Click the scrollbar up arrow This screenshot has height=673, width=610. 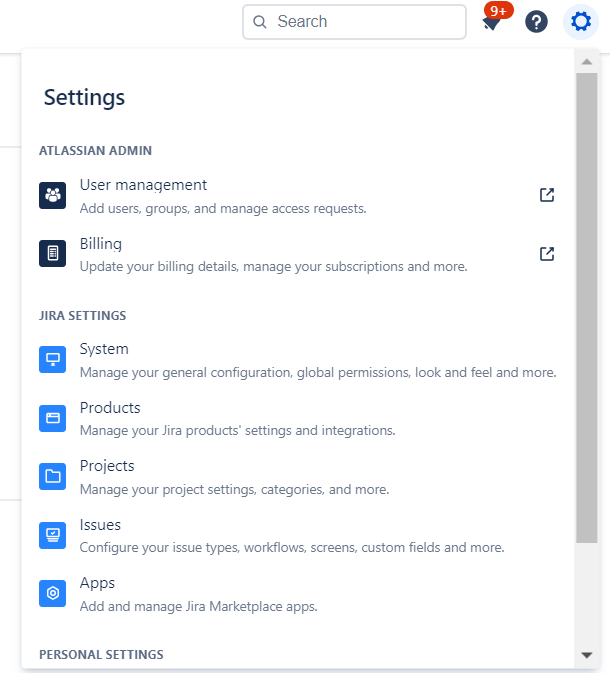(x=587, y=62)
